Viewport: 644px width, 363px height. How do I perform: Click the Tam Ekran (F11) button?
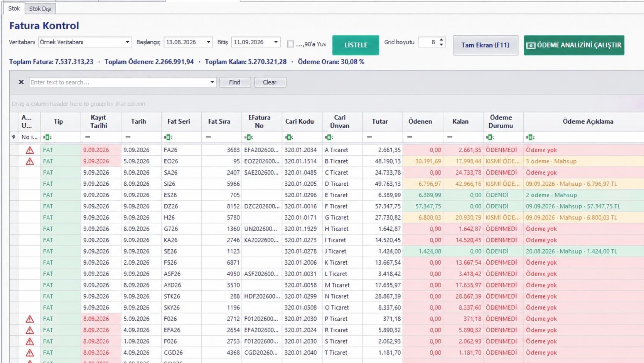(486, 45)
